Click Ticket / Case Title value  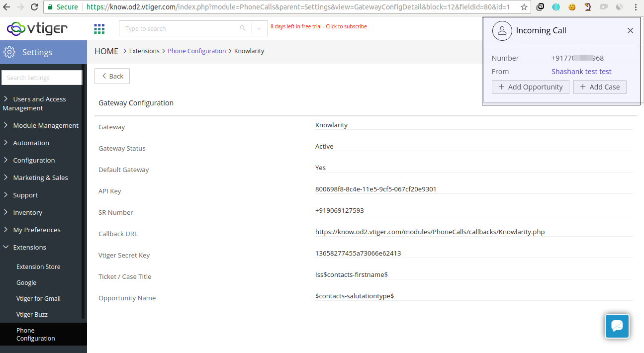click(351, 274)
